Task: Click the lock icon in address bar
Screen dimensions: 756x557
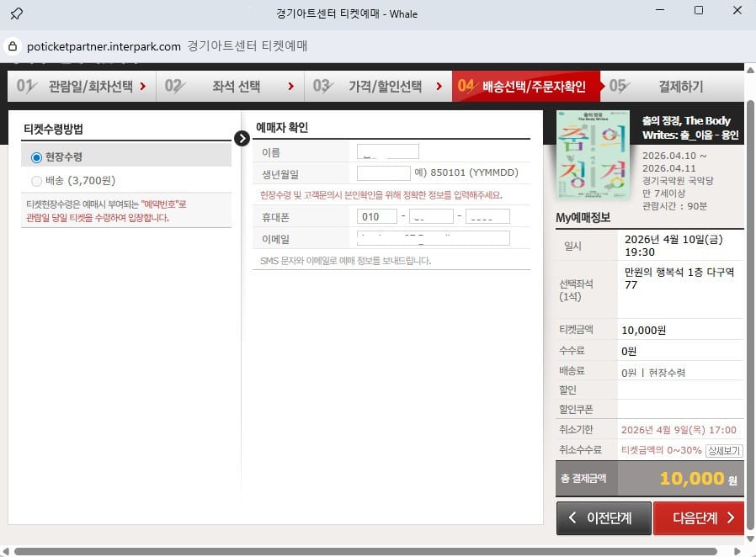Action: point(13,46)
